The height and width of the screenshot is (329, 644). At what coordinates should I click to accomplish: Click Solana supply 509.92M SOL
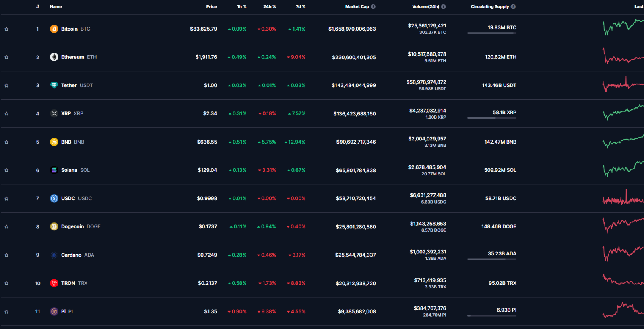point(500,170)
